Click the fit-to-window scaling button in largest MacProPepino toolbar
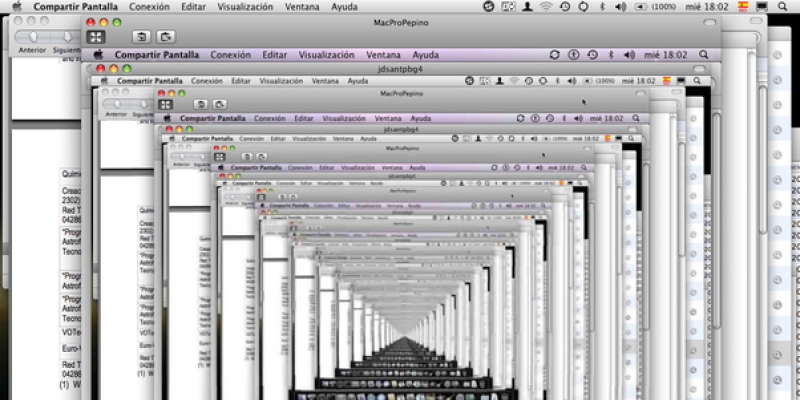800x400 pixels. point(95,37)
